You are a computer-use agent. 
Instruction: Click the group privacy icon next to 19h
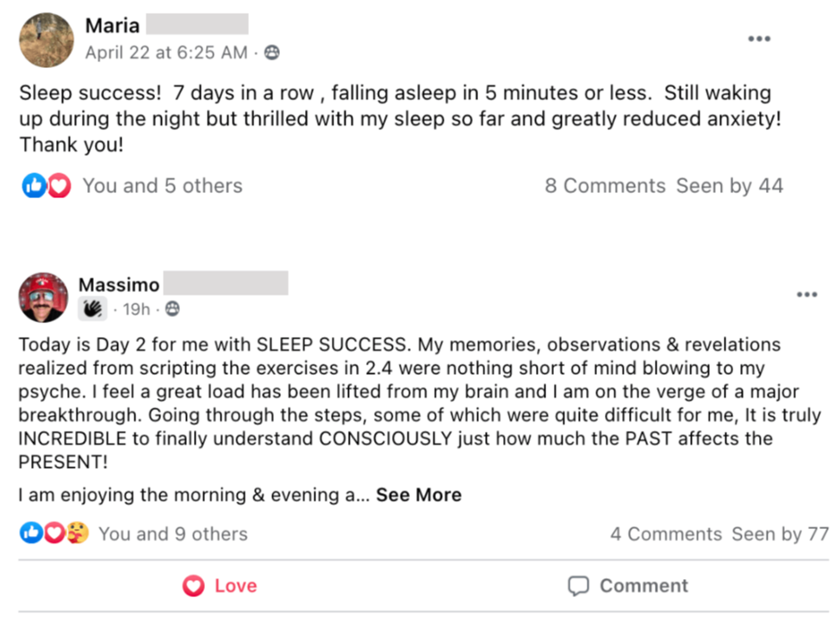[172, 308]
